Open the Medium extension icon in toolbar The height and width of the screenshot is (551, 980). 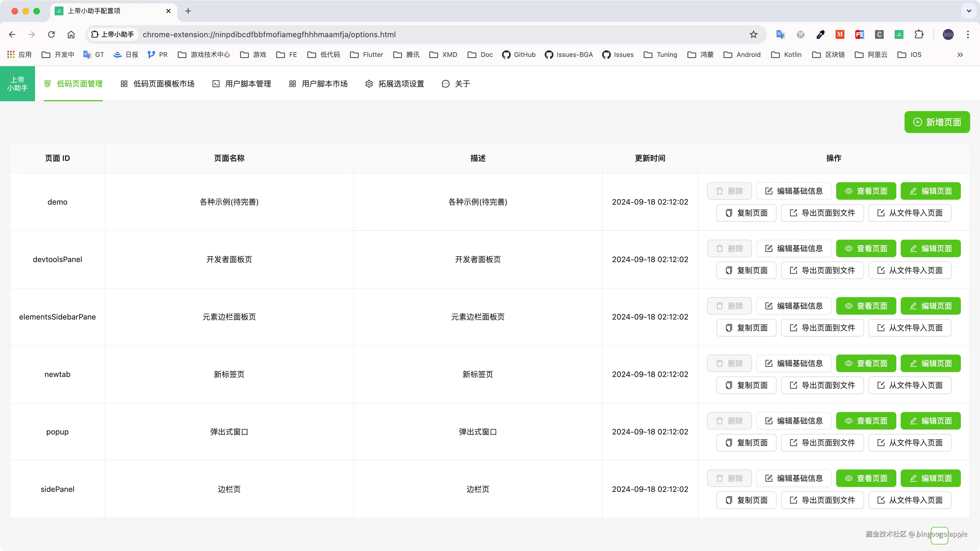[840, 34]
